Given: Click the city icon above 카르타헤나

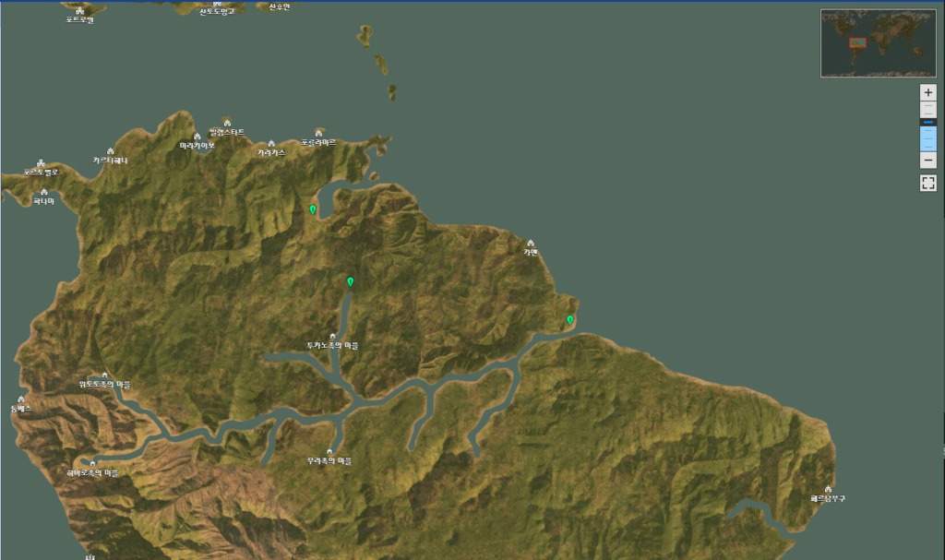Looking at the screenshot, I should tap(111, 151).
